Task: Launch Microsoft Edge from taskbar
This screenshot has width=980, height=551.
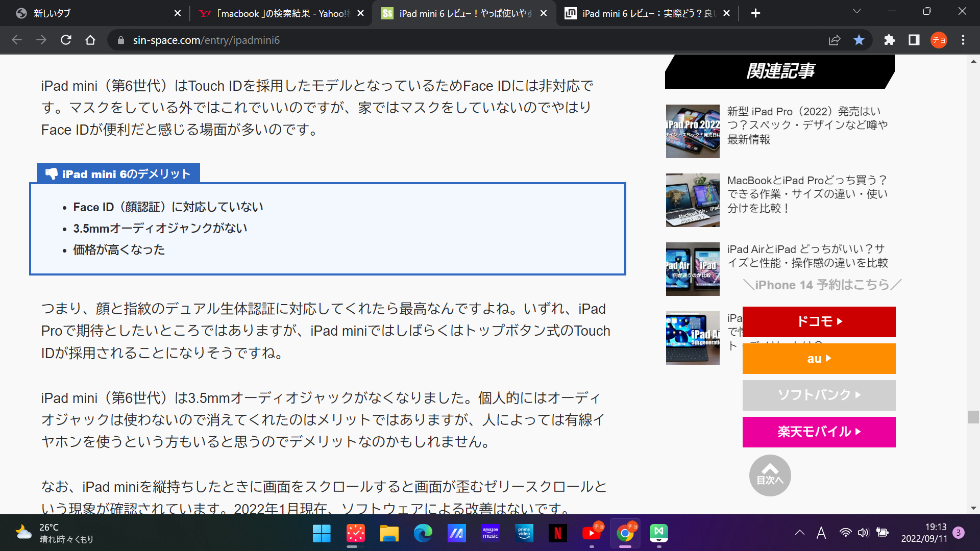Action: [423, 533]
